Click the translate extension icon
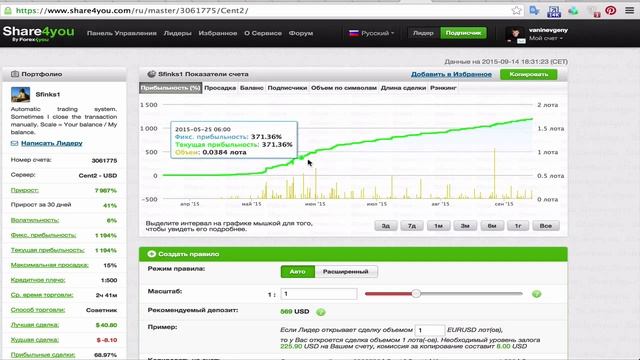 tap(534, 11)
